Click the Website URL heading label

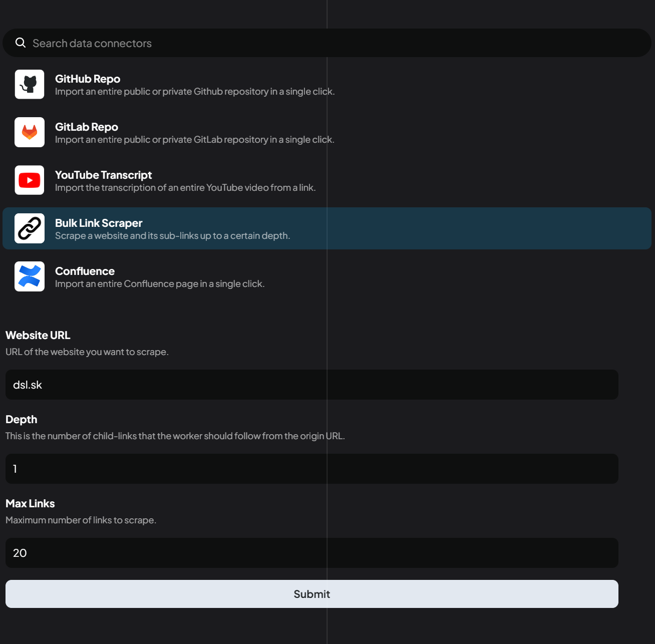tap(38, 336)
